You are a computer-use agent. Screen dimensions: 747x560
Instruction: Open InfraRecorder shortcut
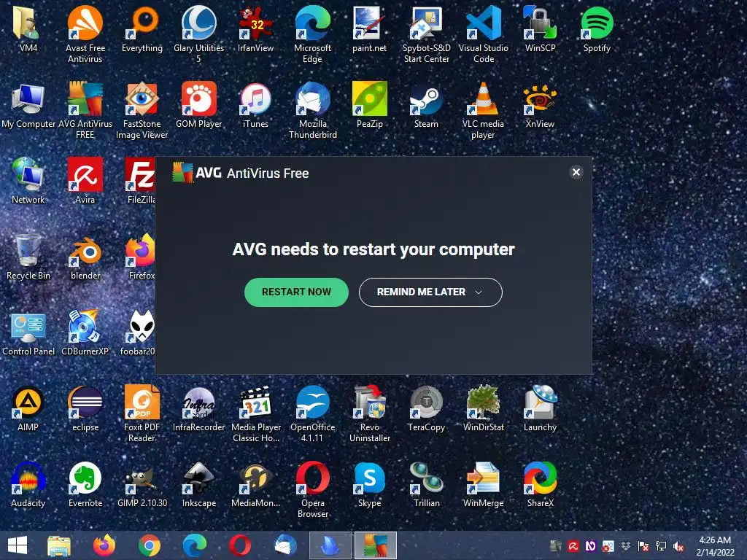[198, 408]
